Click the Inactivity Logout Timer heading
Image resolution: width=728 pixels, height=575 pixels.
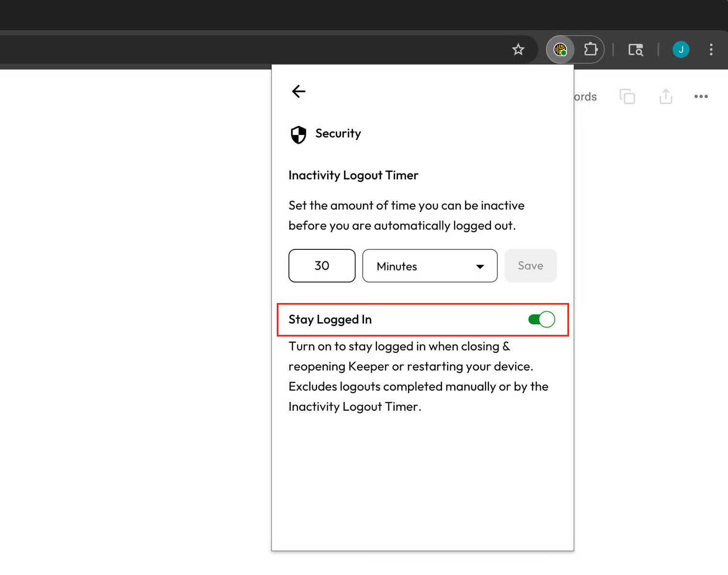[353, 175]
